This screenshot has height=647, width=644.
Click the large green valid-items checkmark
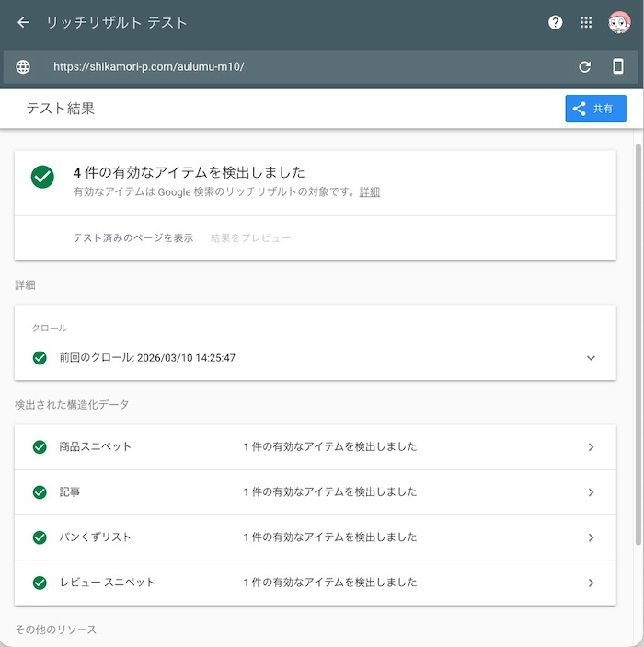[42, 177]
